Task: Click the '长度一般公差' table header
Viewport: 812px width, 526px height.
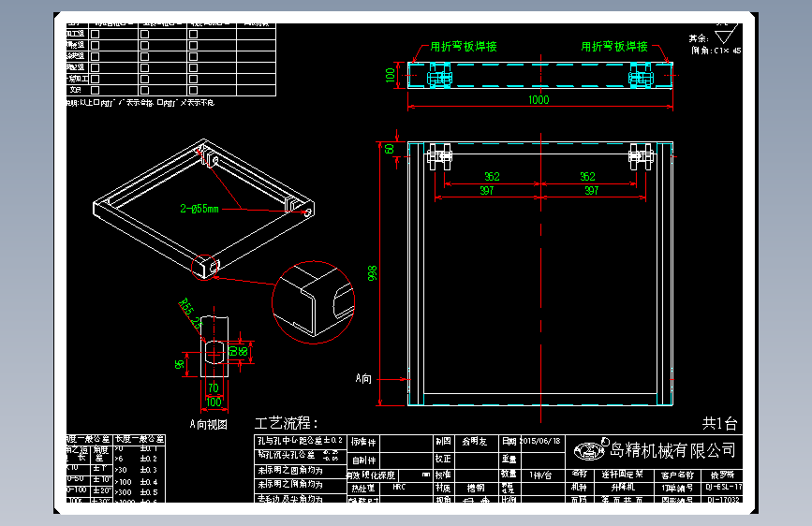Action: click(x=140, y=439)
